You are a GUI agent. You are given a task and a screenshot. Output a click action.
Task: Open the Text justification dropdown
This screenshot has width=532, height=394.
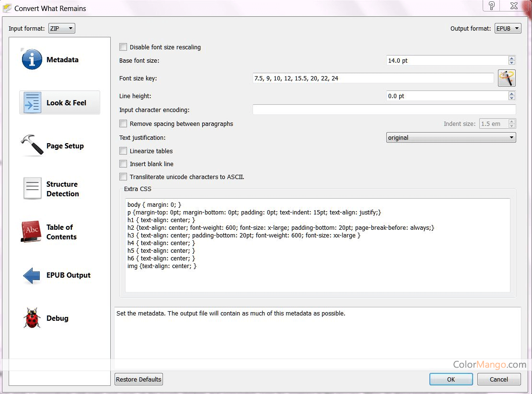[451, 137]
